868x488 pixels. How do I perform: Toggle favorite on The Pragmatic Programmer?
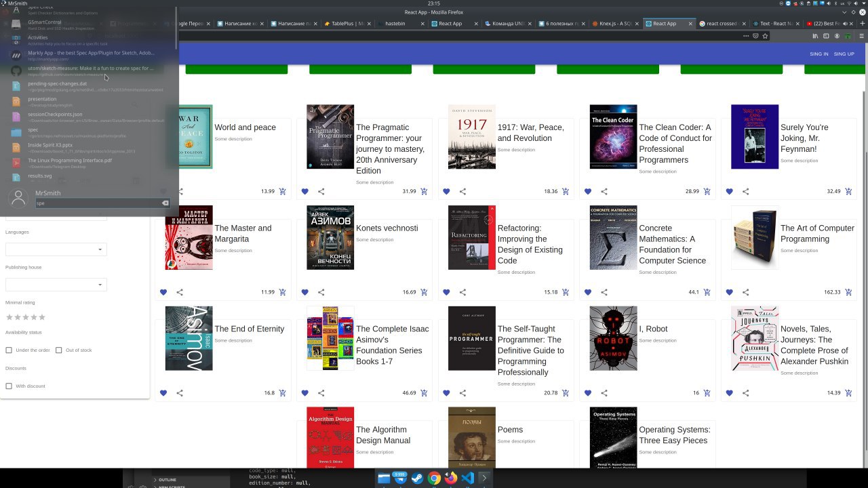click(305, 192)
